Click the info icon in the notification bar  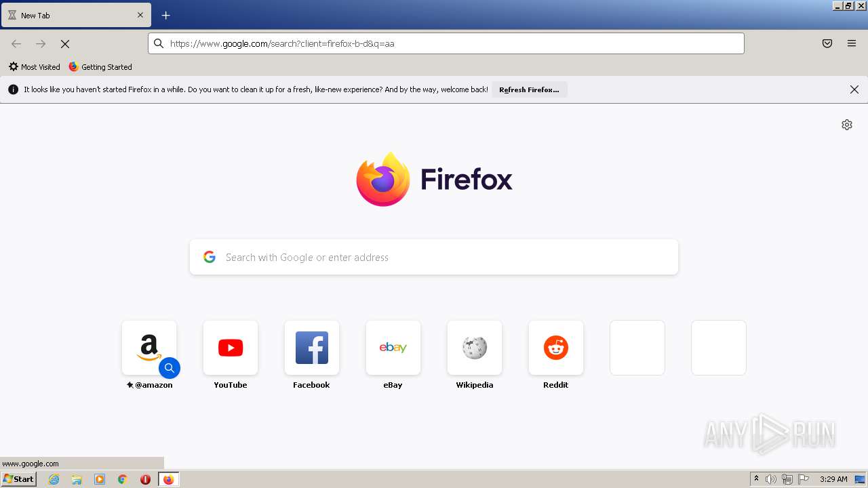click(x=13, y=89)
